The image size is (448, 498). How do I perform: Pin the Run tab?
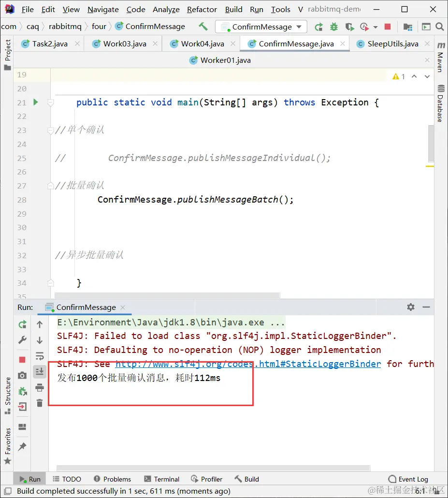click(x=22, y=447)
